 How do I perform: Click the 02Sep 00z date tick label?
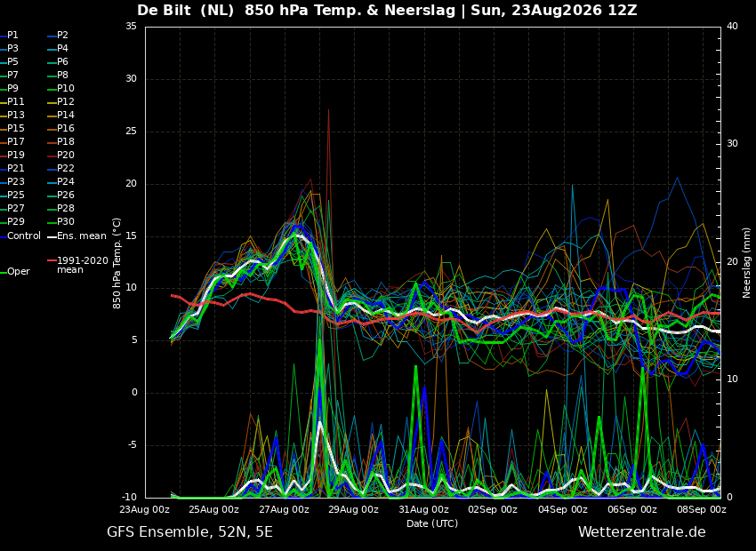tap(493, 509)
